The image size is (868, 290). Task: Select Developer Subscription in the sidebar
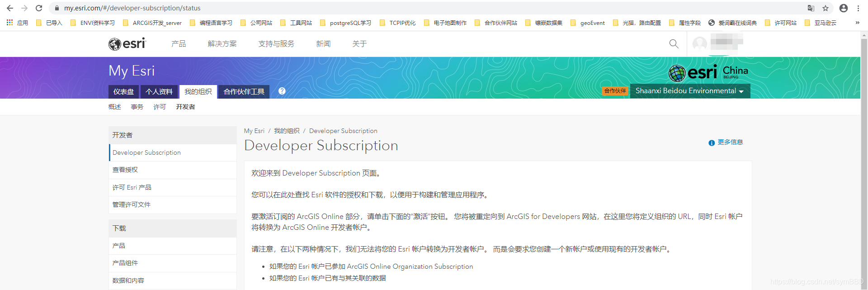[173, 152]
